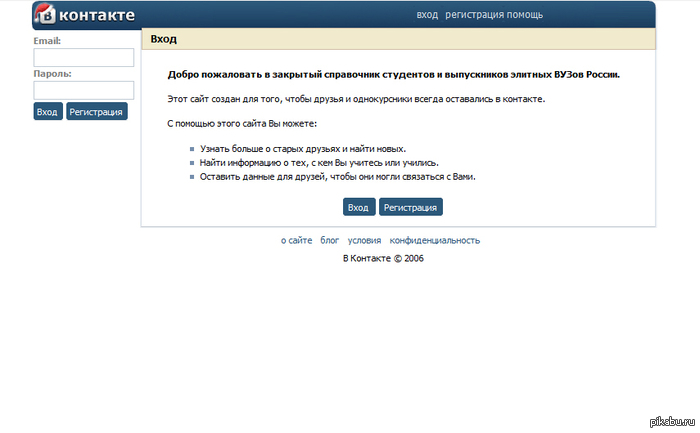Open the «помощь» link in header
The height and width of the screenshot is (433, 700).
pos(525,15)
